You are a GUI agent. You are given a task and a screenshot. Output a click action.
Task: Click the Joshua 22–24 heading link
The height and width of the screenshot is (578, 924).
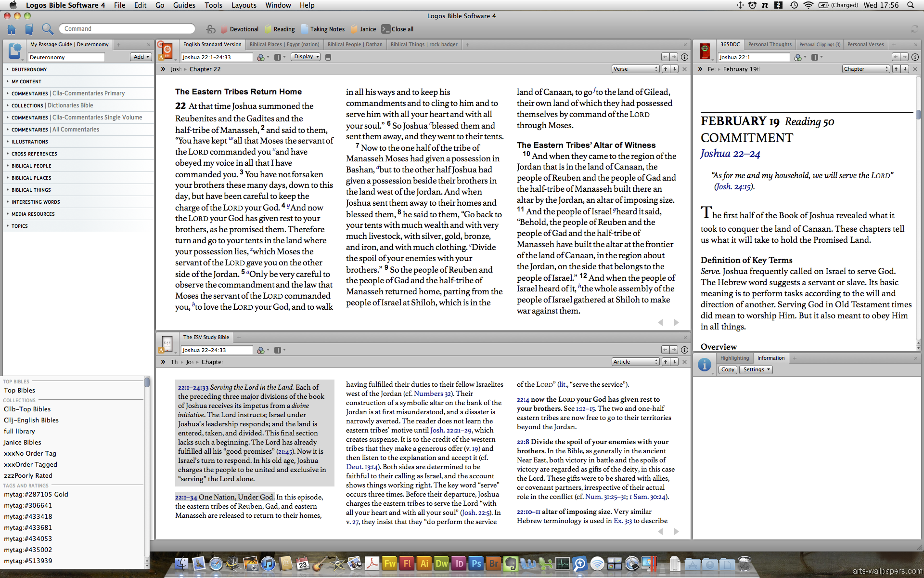point(730,154)
